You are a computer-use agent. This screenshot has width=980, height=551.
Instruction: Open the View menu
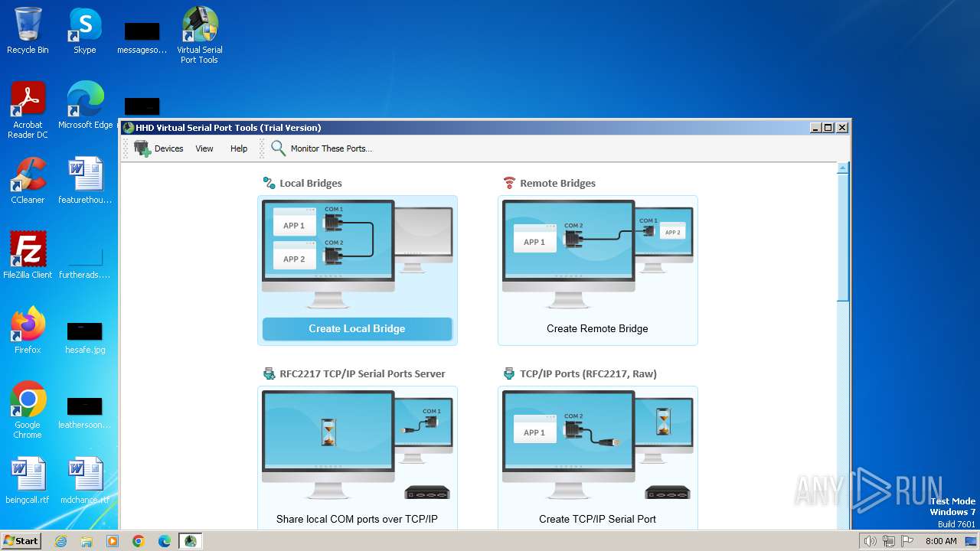tap(204, 148)
